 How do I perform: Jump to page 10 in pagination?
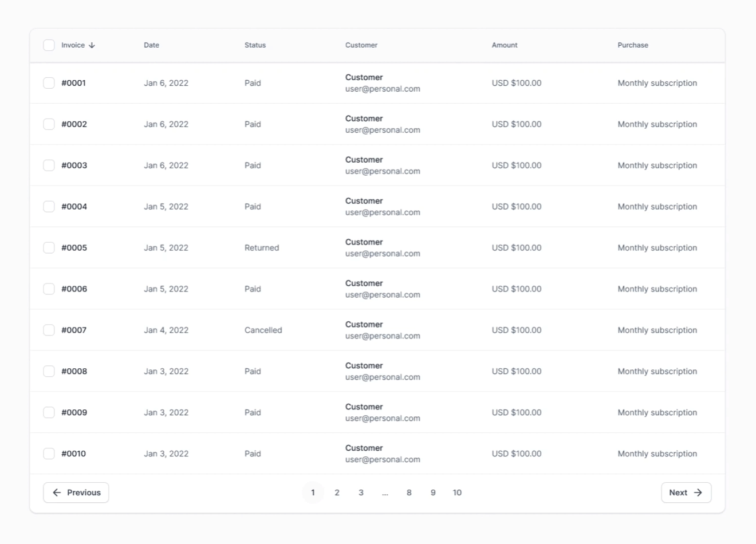click(x=457, y=492)
